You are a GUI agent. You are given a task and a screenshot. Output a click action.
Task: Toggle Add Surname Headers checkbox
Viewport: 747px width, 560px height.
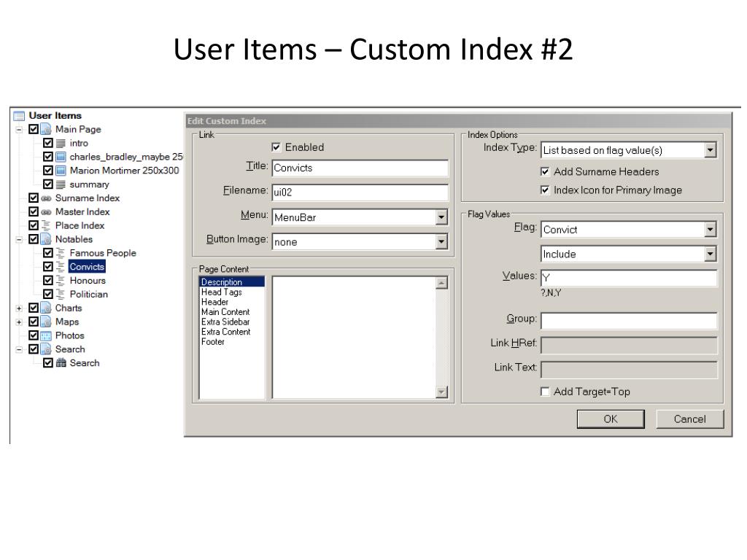tap(545, 171)
